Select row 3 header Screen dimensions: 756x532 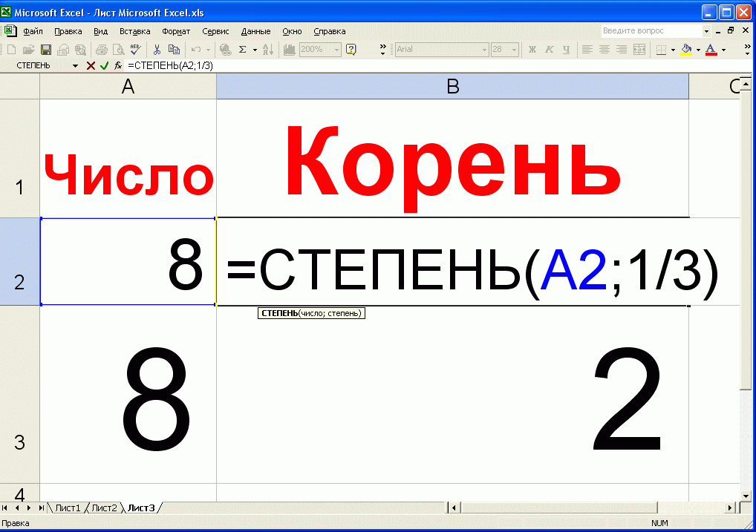[19, 395]
